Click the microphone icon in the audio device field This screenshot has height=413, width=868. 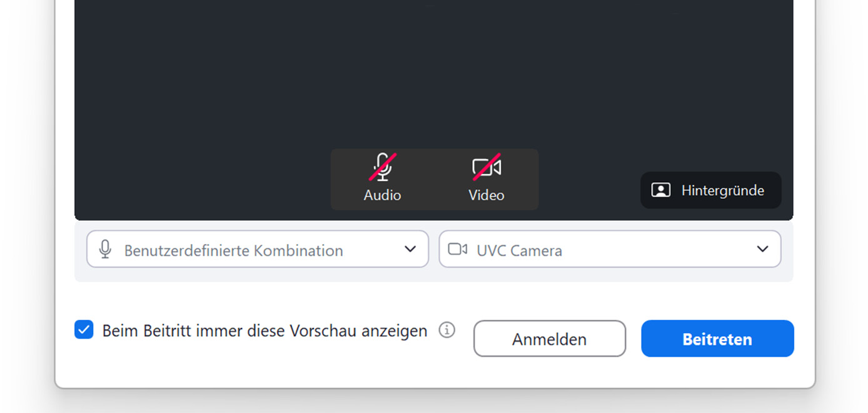(x=105, y=250)
